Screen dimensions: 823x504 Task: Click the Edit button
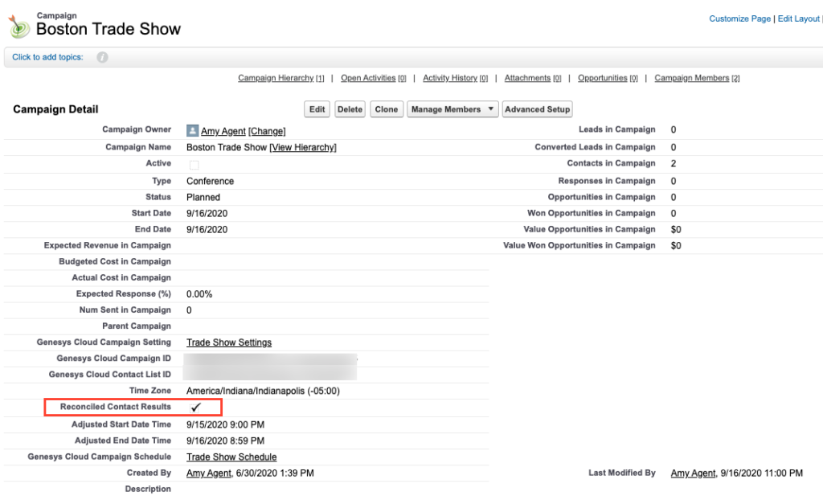point(317,109)
